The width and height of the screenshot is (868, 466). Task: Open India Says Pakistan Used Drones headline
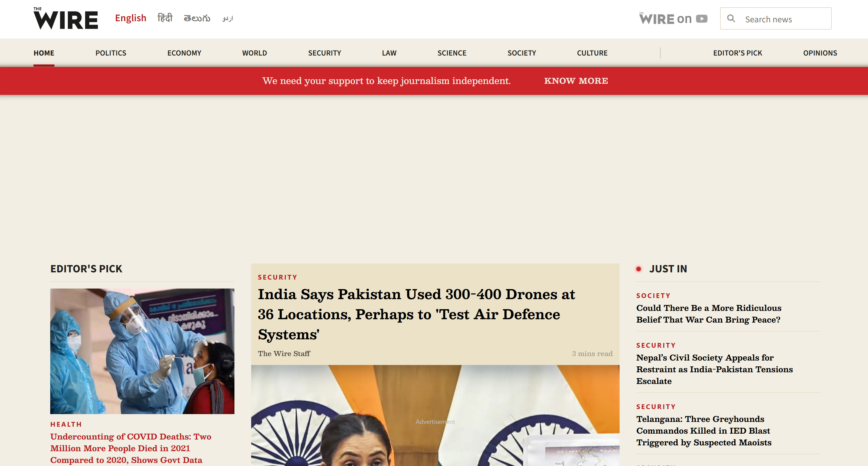(x=416, y=314)
